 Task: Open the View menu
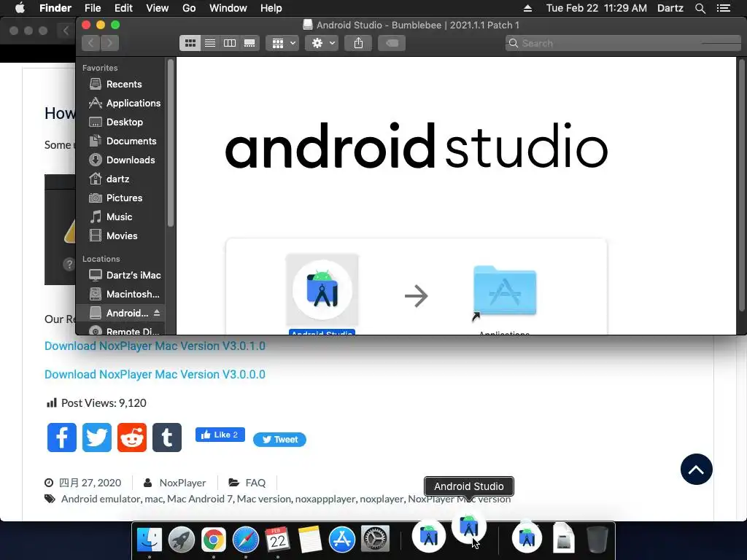tap(158, 8)
